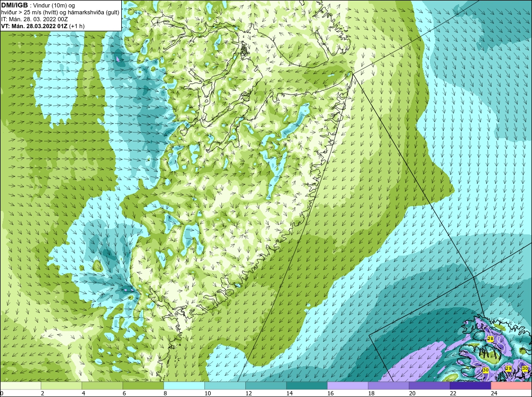532x397 pixels.
Task: Click the legend value 22
Action: click(453, 393)
